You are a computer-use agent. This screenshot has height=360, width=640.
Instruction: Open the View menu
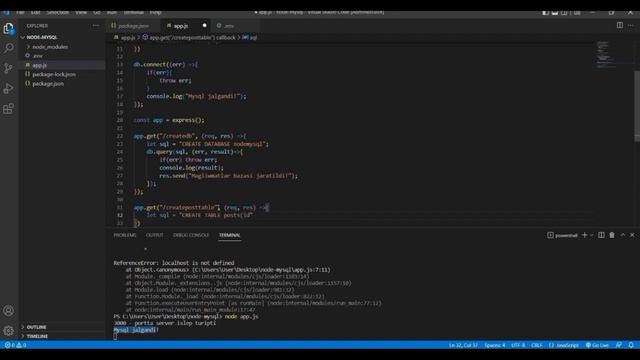pyautogui.click(x=81, y=12)
